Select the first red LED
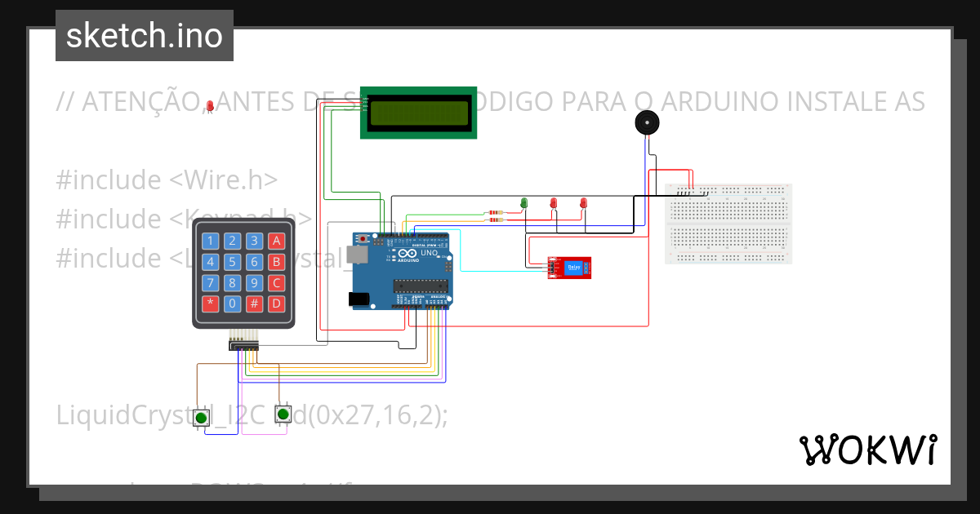980x514 pixels. 555,204
